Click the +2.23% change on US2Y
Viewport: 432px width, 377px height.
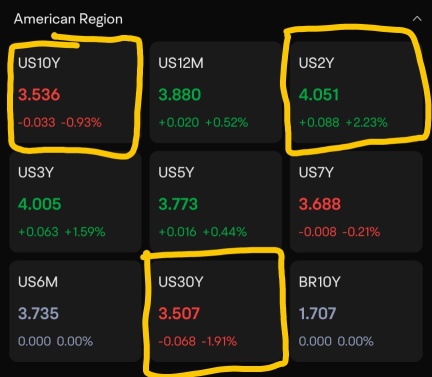point(367,122)
